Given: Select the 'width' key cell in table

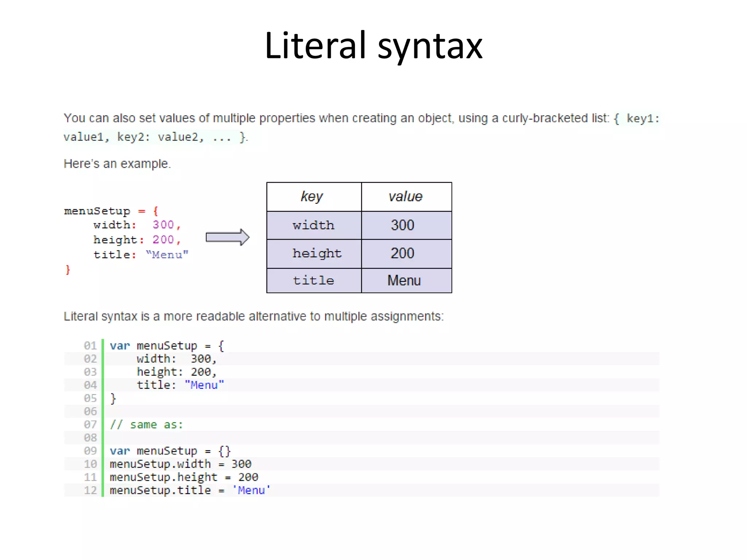Looking at the screenshot, I should 313,225.
